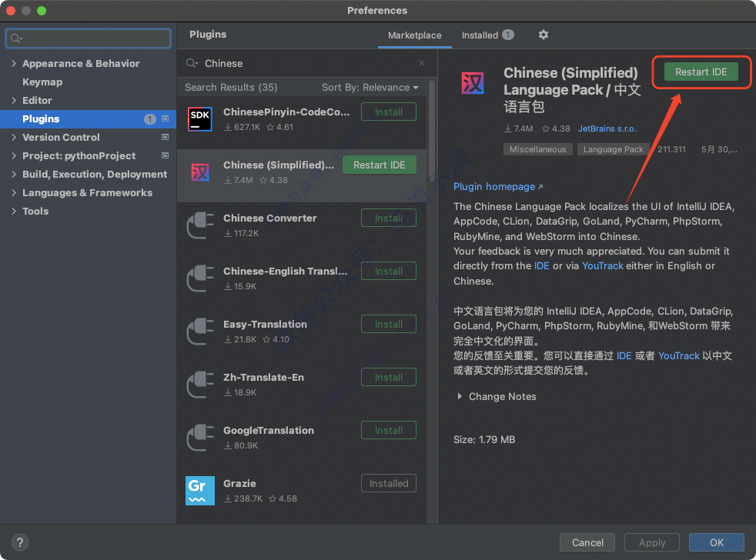Click the plugin list scrollbar

click(432, 131)
